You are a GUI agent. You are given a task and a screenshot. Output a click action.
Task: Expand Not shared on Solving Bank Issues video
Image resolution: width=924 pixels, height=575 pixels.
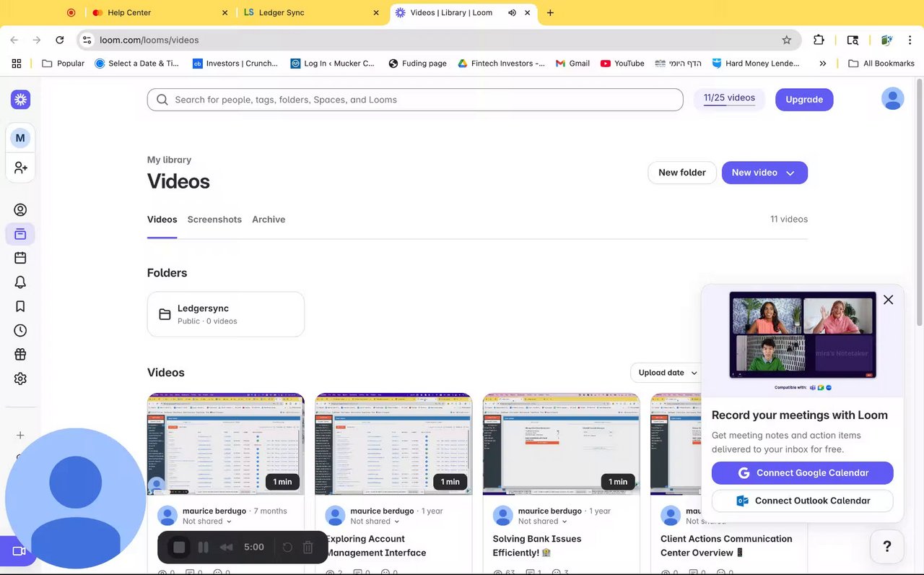(543, 522)
